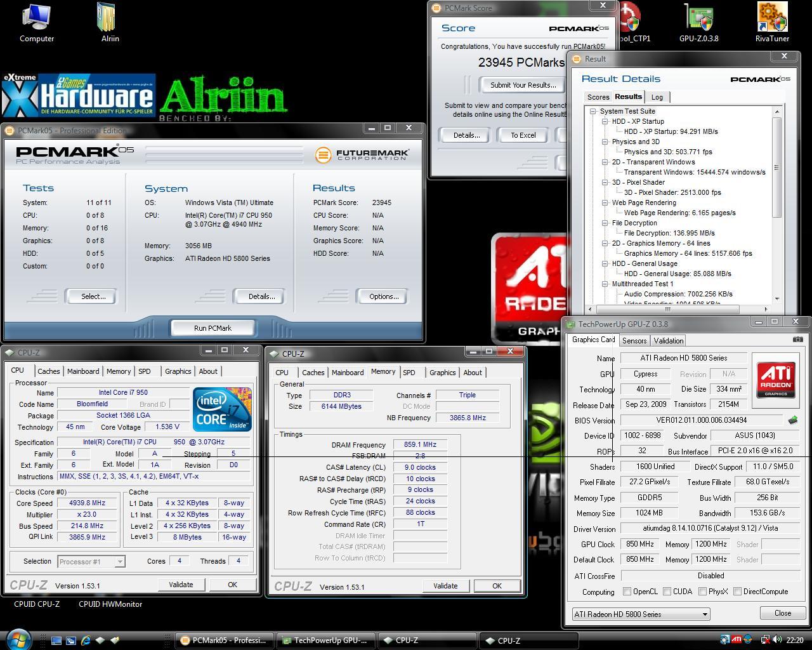Click the CPU-Z Memory window title icon
Image resolution: width=812 pixels, height=650 pixels.
tap(275, 354)
